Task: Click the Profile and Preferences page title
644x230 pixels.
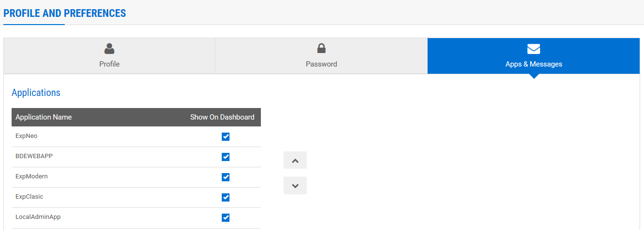Action: click(65, 13)
